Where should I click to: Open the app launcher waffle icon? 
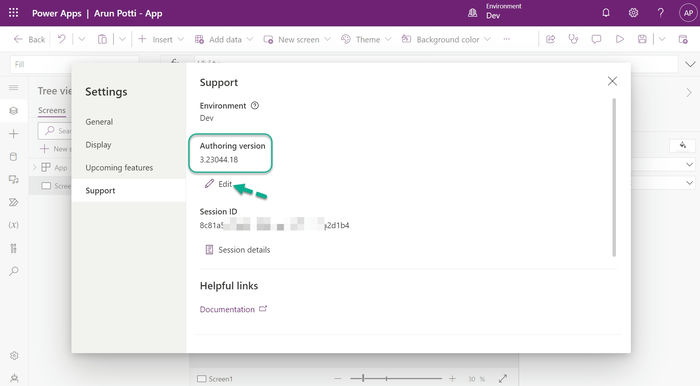point(13,12)
